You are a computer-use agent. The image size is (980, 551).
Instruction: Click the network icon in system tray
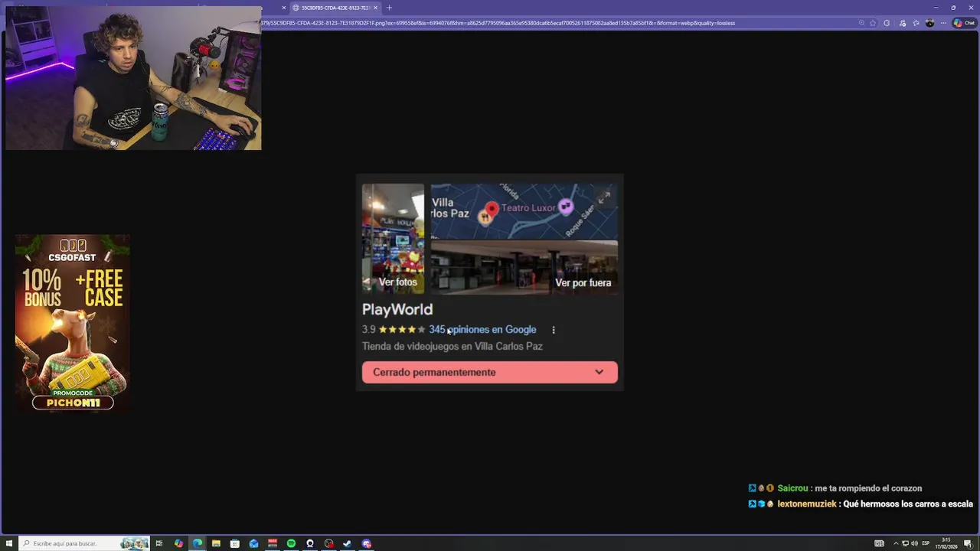(x=905, y=543)
